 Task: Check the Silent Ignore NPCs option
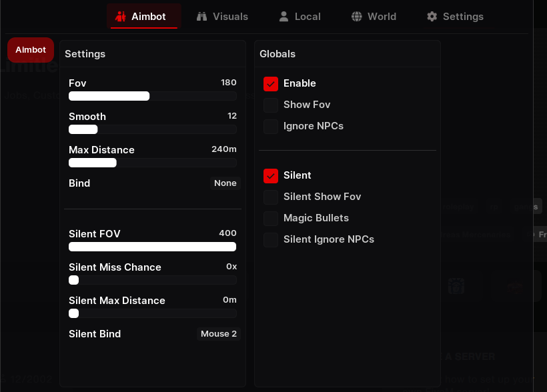(271, 239)
